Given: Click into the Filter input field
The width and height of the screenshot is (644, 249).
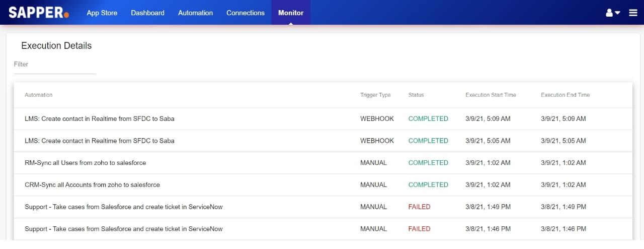Looking at the screenshot, I should (55, 65).
